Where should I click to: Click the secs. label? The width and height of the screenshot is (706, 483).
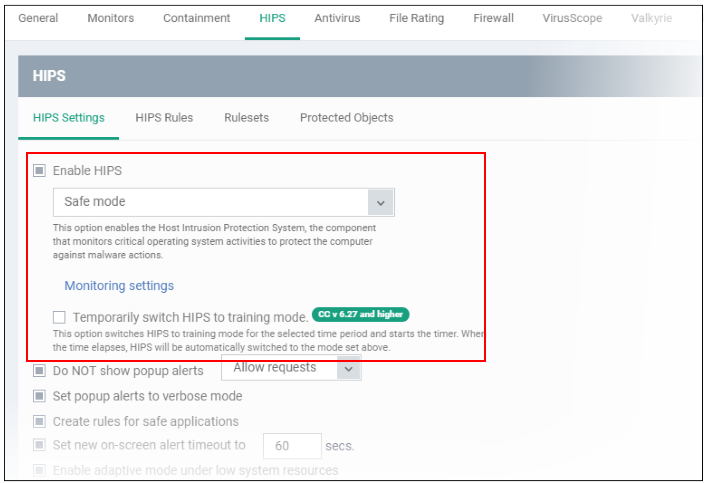click(x=340, y=446)
